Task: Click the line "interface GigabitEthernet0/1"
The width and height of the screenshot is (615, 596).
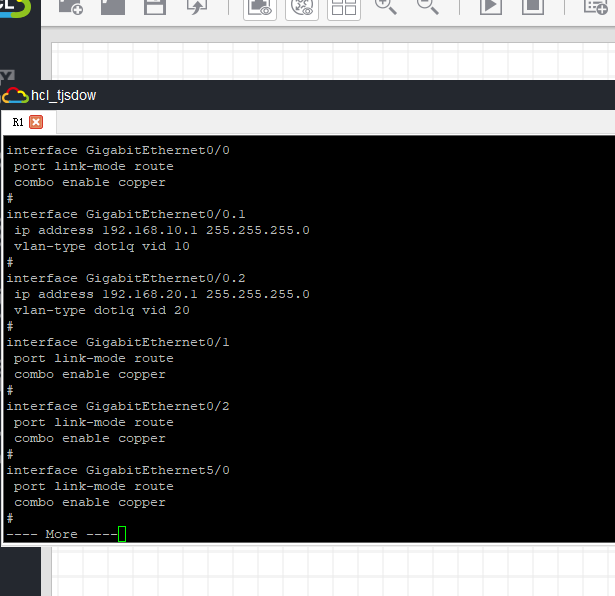Action: point(118,342)
